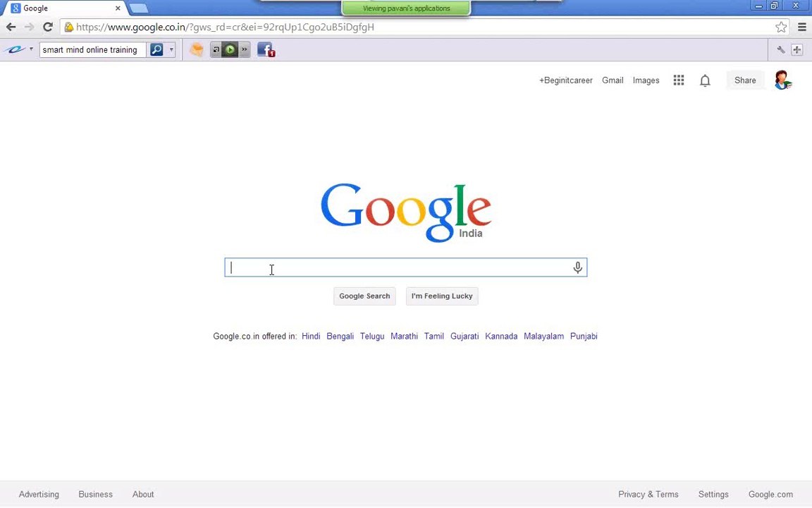Viewport: 812px width, 508px height.
Task: Go to Google.com footer link
Action: coord(770,495)
